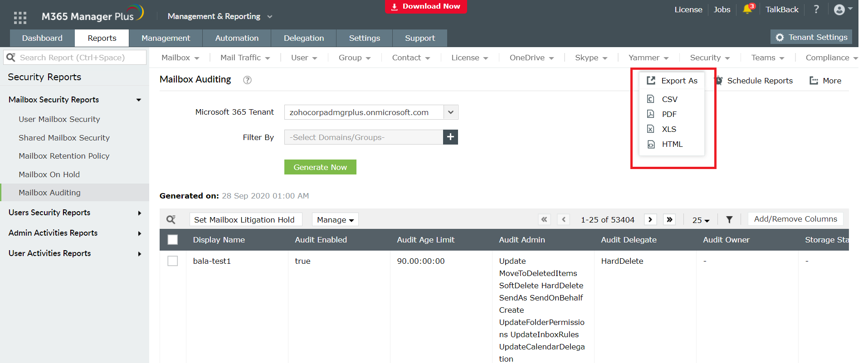The image size is (868, 363).
Task: Open the Security reports dropdown
Action: (710, 58)
